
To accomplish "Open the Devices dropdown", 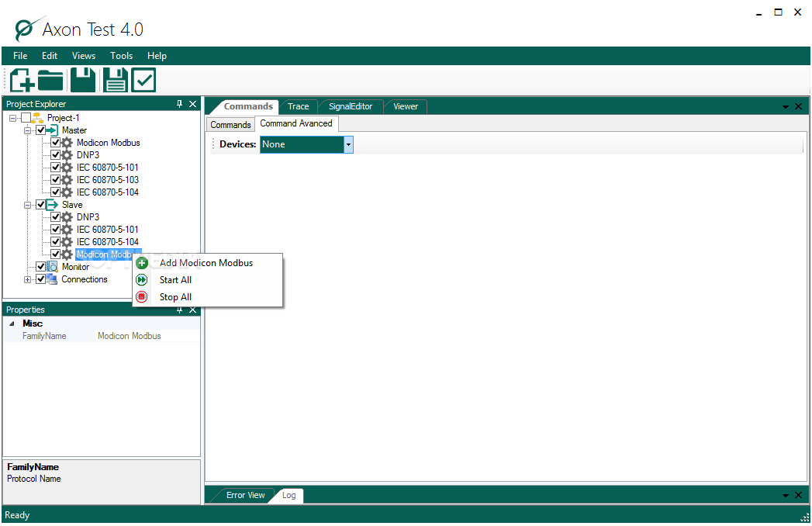I will [x=348, y=144].
